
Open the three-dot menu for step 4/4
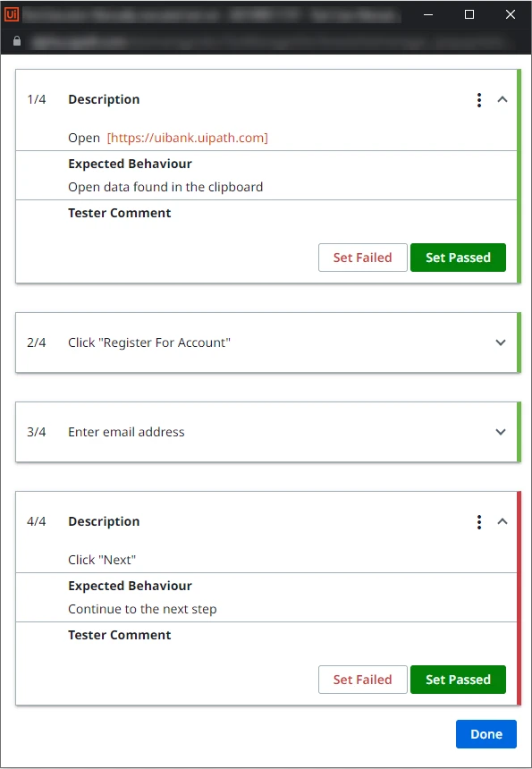click(x=479, y=522)
